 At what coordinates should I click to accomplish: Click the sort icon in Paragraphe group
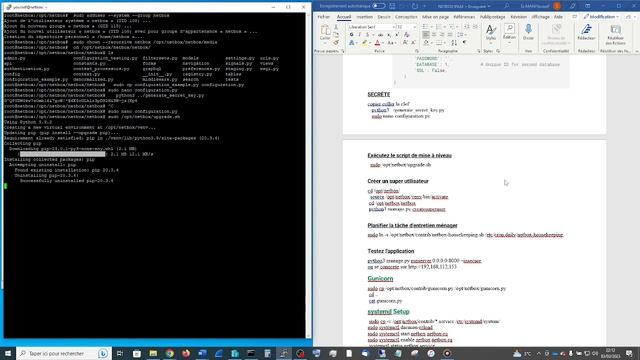pyautogui.click(x=454, y=43)
